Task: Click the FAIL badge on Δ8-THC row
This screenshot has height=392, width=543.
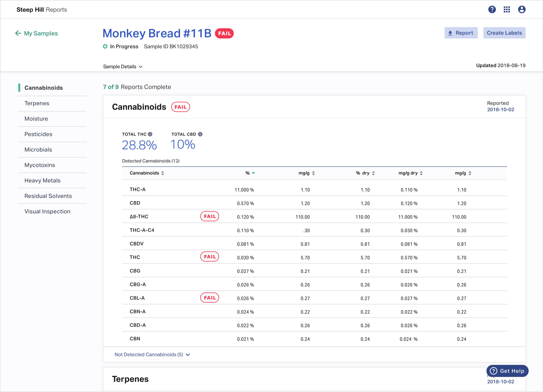Action: click(210, 216)
